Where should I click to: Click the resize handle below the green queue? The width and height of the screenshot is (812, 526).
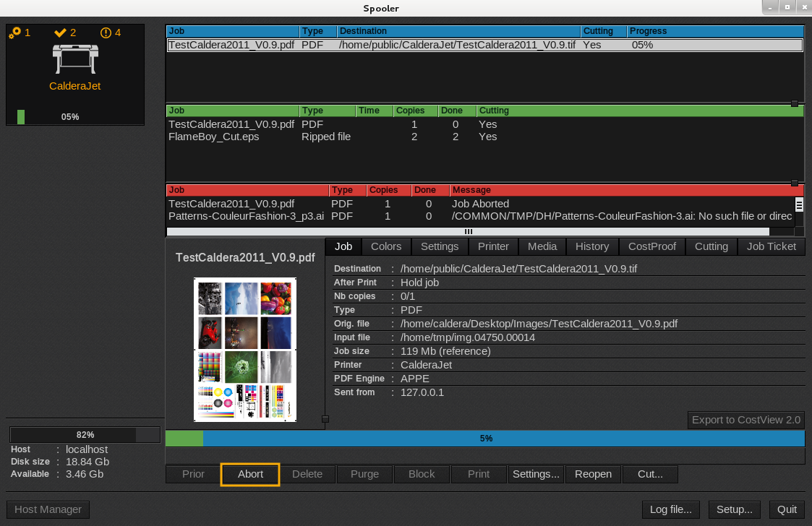(795, 183)
